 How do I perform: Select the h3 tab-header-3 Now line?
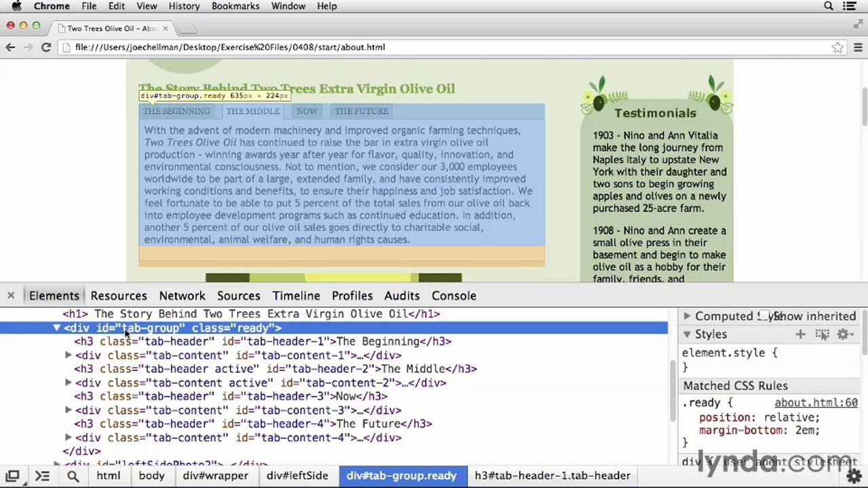[231, 396]
